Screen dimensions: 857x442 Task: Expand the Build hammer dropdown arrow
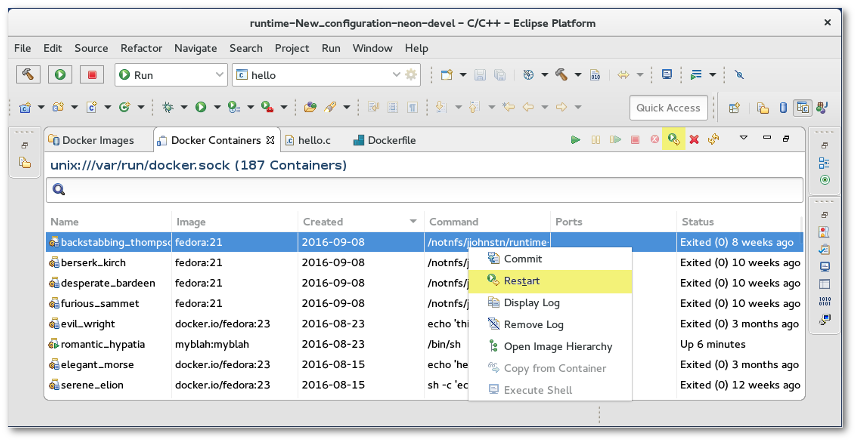(x=578, y=75)
